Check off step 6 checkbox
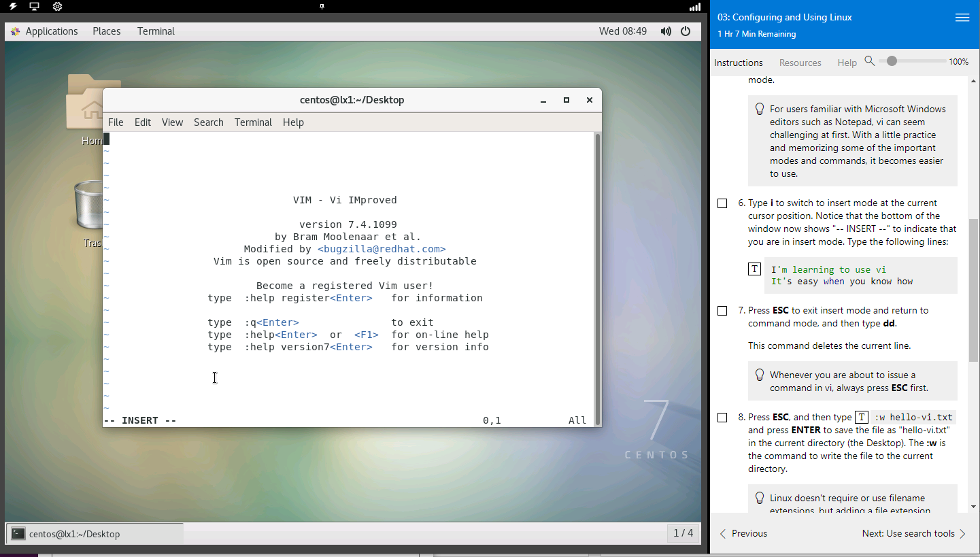 (x=722, y=203)
